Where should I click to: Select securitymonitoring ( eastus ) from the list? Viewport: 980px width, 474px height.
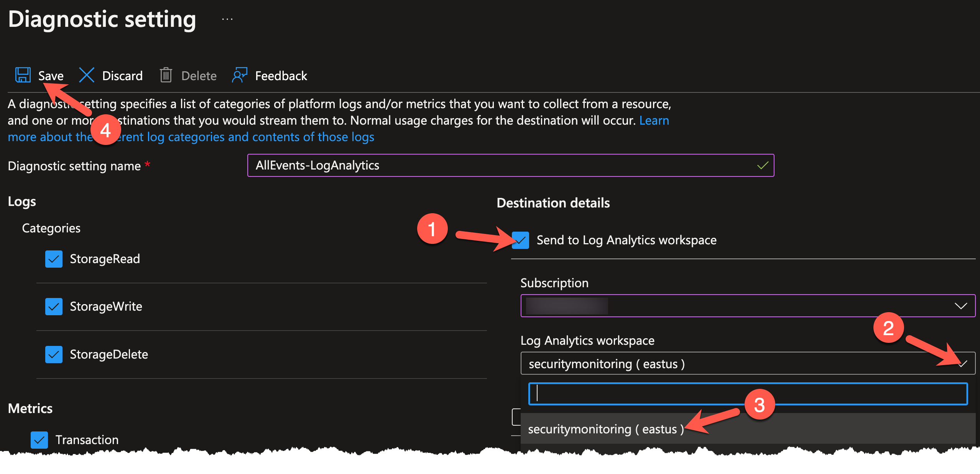click(x=606, y=429)
